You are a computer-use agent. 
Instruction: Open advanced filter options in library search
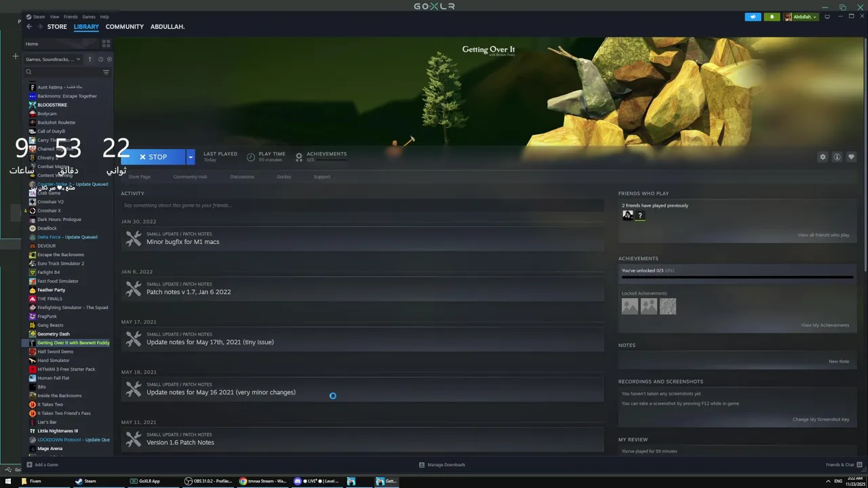coord(106,72)
